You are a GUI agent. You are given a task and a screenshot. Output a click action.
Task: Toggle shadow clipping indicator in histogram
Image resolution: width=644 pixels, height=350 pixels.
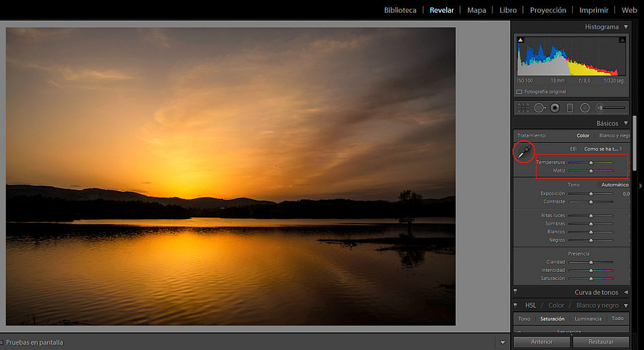521,40
